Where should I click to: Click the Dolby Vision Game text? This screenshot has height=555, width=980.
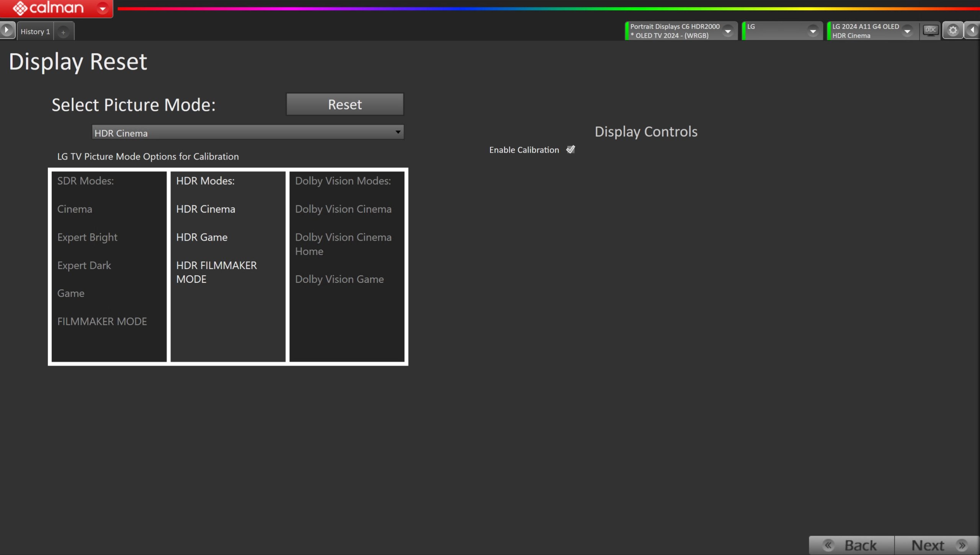pyautogui.click(x=340, y=279)
